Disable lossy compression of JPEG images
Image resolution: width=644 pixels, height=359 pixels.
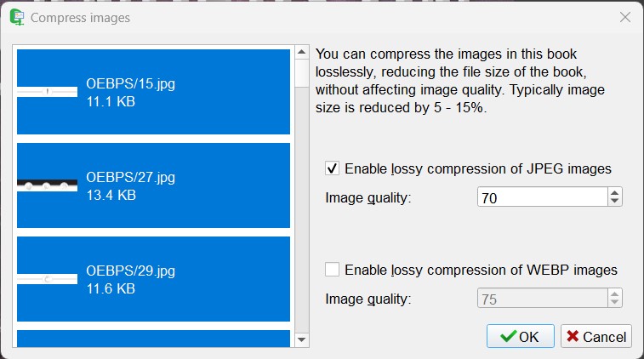[x=333, y=168]
